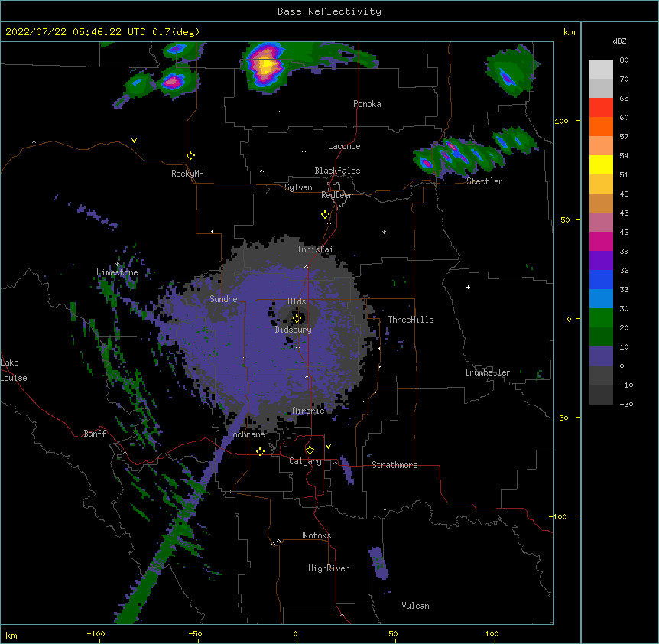Click the Lake Louise label
Viewport: 659px width, 644px height.
point(14,370)
